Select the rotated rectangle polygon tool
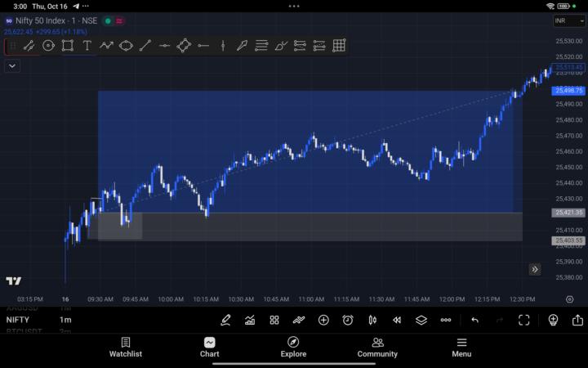This screenshot has width=588, height=368. pyautogui.click(x=184, y=46)
